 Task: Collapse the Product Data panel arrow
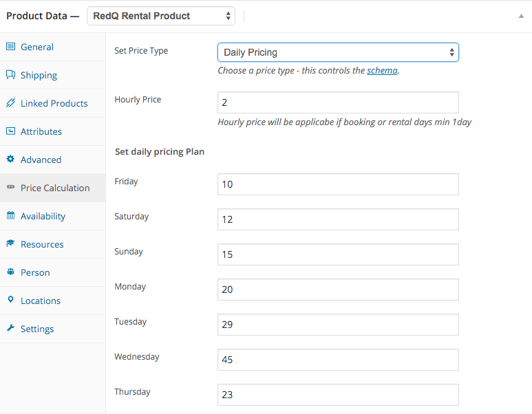pos(521,16)
